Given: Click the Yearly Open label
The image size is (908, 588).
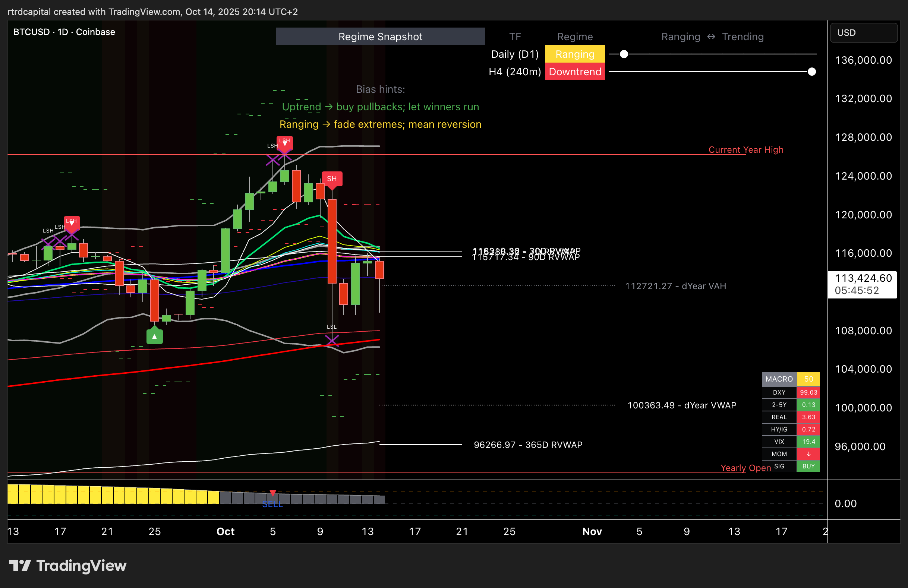Looking at the screenshot, I should (x=745, y=468).
